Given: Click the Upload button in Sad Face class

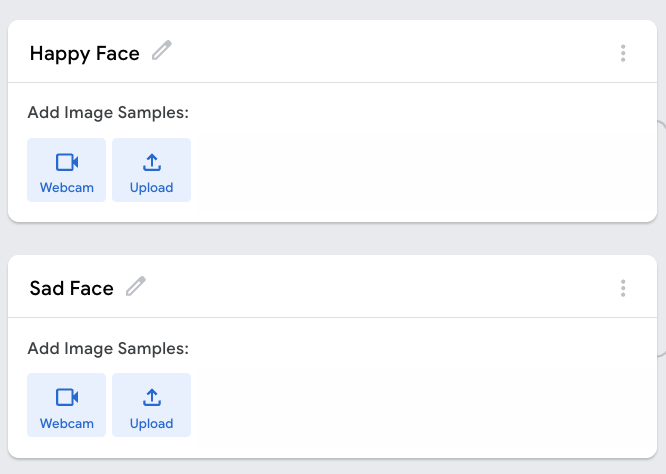Looking at the screenshot, I should coord(151,405).
